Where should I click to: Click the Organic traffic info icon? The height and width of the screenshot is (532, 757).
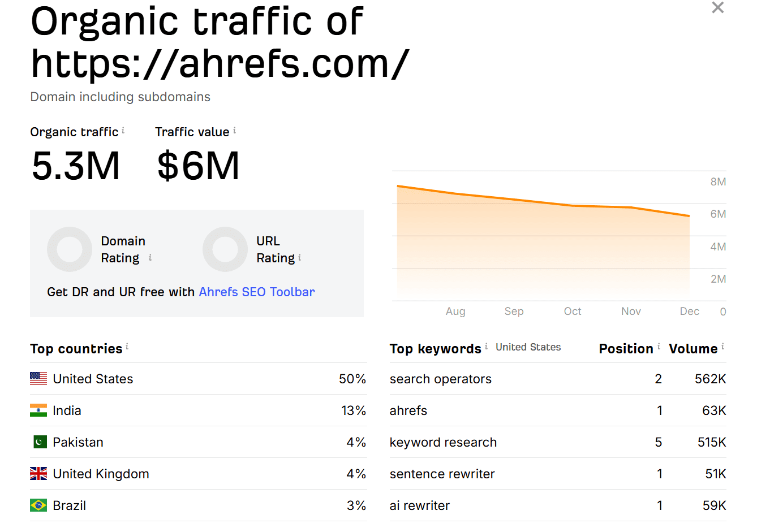click(123, 131)
